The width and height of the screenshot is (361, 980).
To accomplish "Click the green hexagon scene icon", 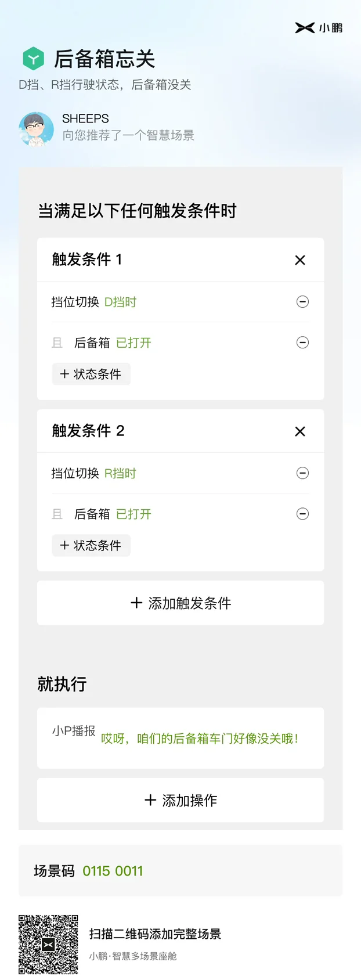I will point(34,59).
